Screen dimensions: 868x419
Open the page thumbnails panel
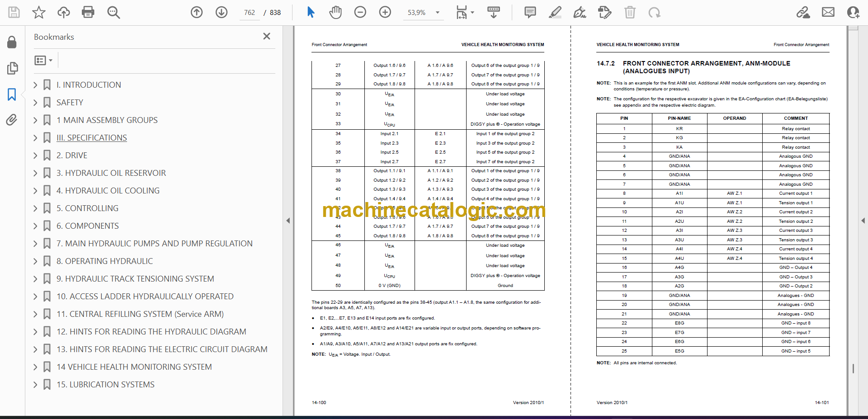12,68
